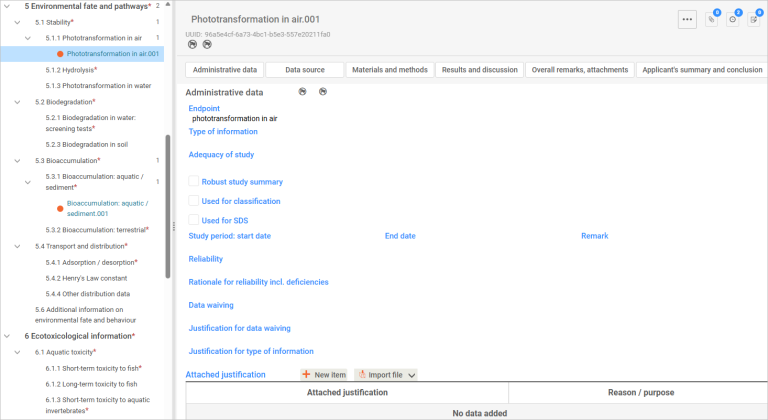
Task: Click the plus icon of New item
Action: [306, 374]
